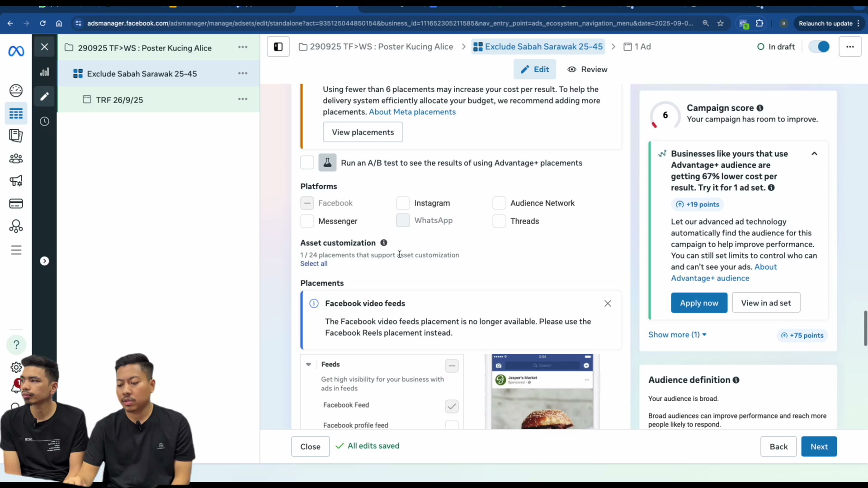
Task: Dismiss the Facebook video feeds notice
Action: [x=608, y=304]
